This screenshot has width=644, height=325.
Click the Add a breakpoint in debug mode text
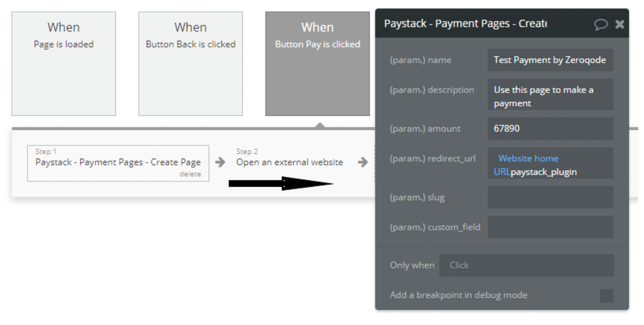[459, 295]
